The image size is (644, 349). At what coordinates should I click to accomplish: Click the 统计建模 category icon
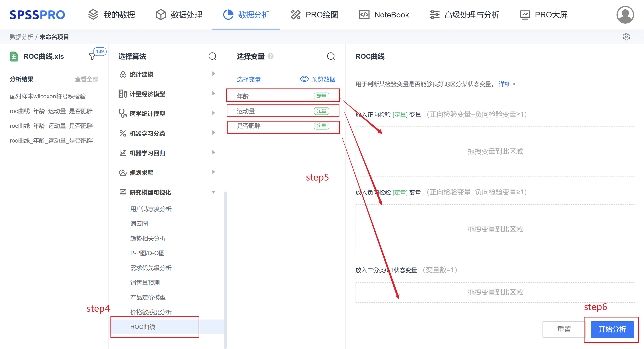123,74
